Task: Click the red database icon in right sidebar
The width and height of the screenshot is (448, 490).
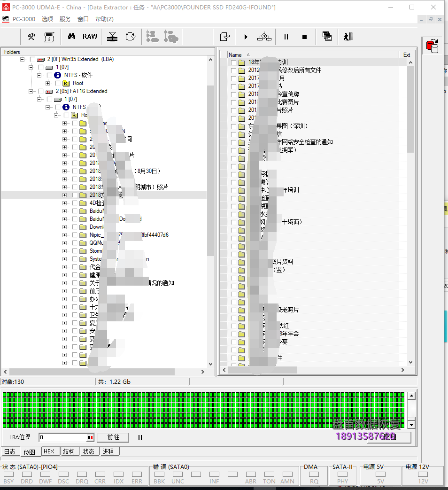Action: [x=432, y=46]
